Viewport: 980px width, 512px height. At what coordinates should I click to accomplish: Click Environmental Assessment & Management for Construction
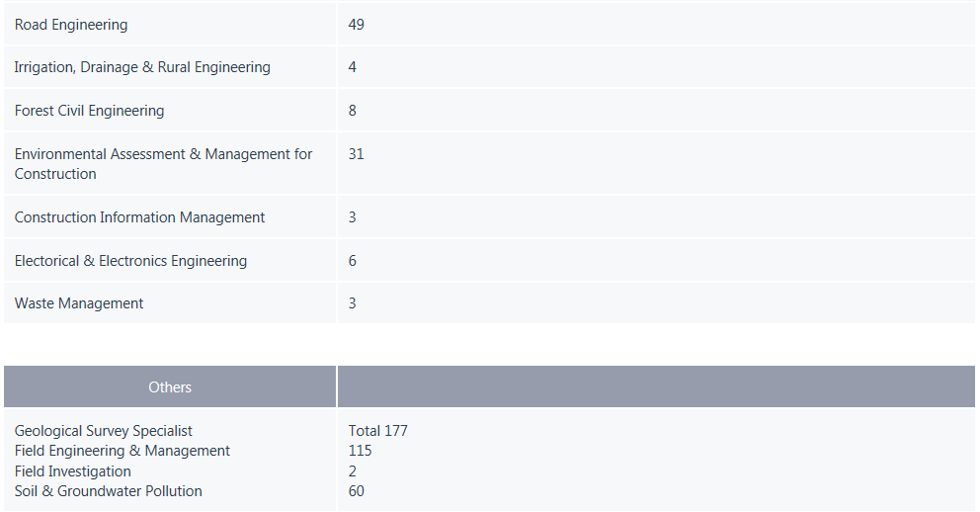pyautogui.click(x=163, y=164)
